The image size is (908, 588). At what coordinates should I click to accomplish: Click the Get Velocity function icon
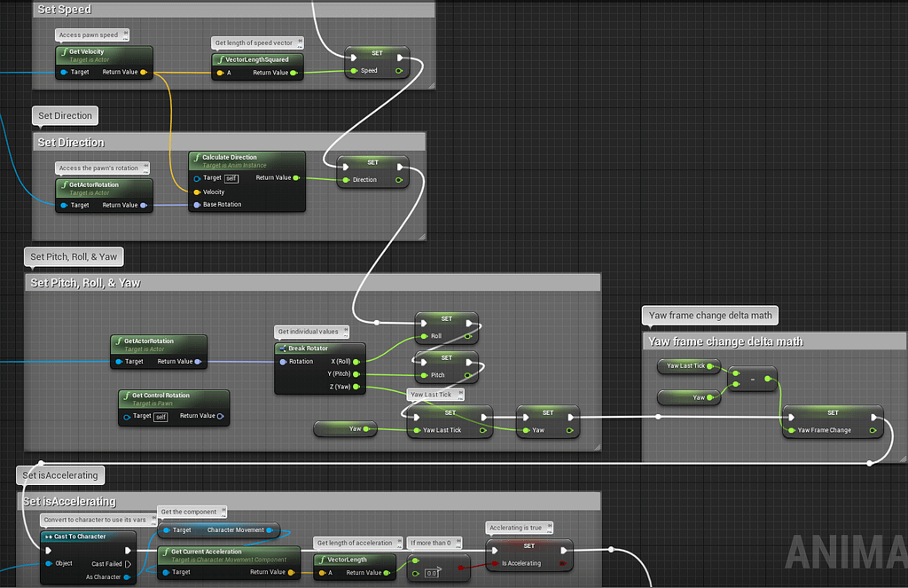pyautogui.click(x=64, y=51)
